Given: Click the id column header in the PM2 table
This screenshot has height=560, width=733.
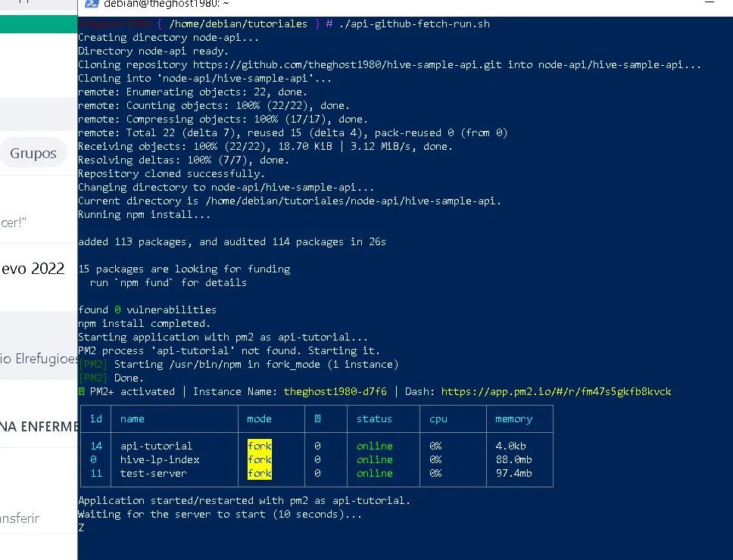Looking at the screenshot, I should (x=96, y=419).
